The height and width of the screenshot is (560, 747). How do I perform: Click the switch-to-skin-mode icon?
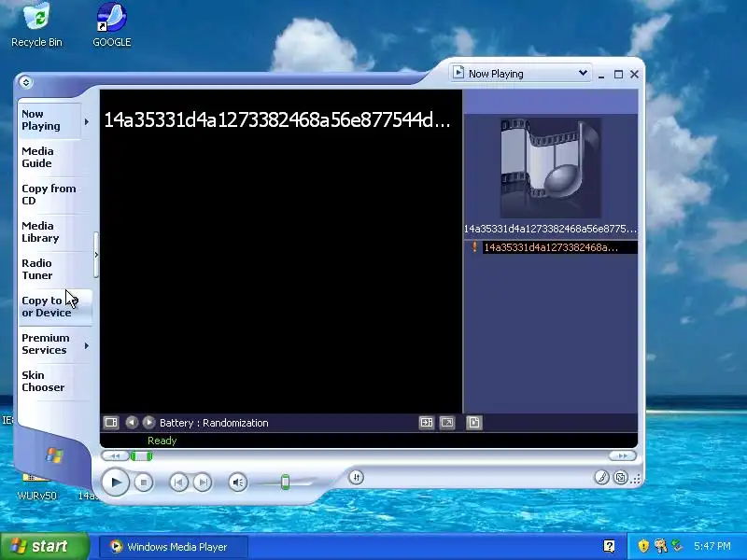click(620, 477)
